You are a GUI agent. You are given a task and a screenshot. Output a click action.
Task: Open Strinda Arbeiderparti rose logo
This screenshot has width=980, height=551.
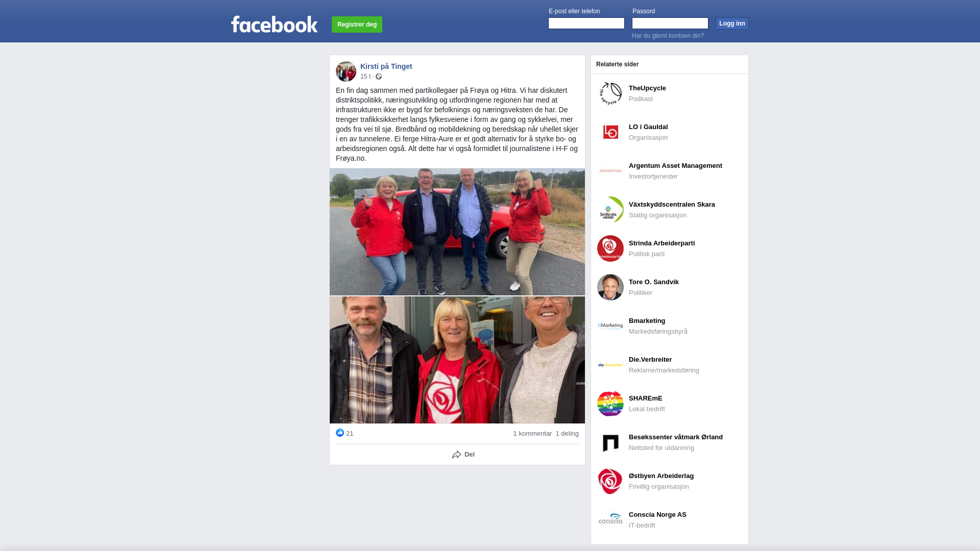coord(610,248)
